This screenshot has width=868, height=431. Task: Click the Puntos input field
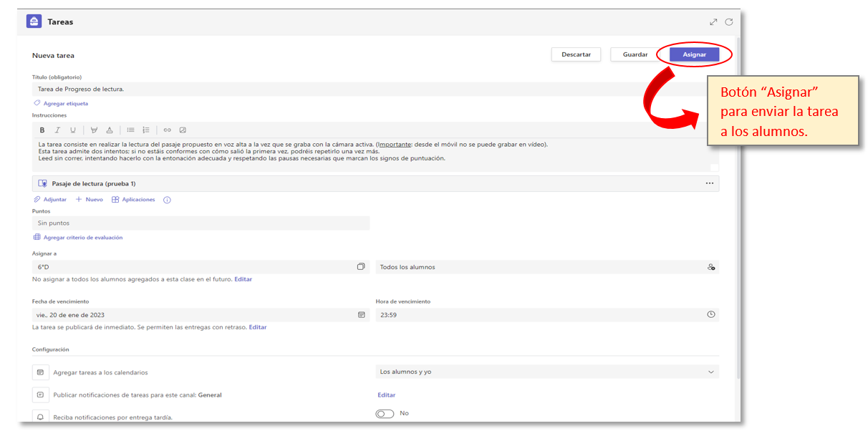coord(201,223)
